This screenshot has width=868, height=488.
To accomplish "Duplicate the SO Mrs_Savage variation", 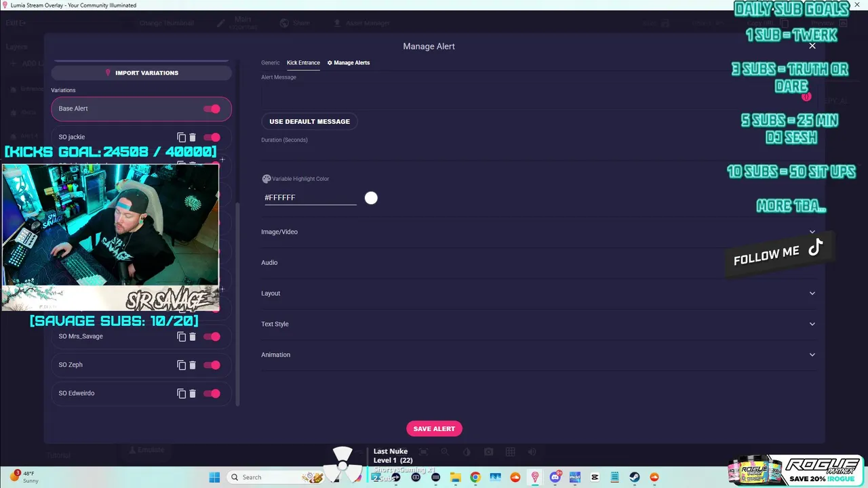I will (181, 336).
